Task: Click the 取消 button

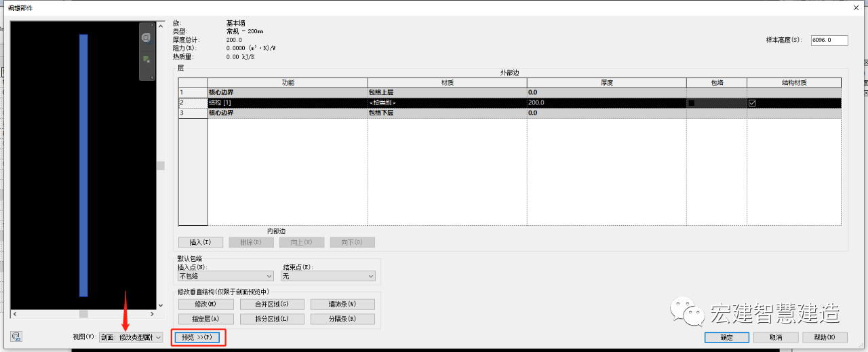Action: click(x=776, y=337)
